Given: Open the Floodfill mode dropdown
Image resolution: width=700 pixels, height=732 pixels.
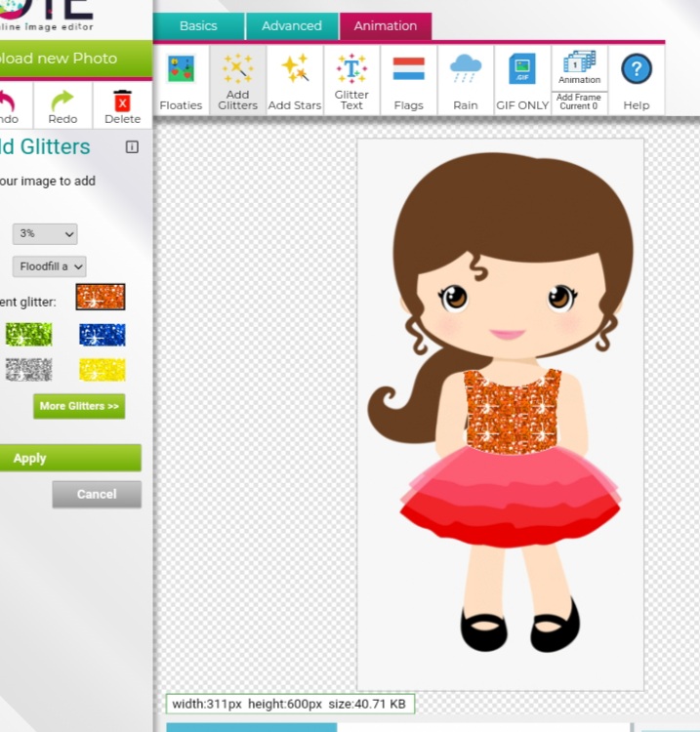Looking at the screenshot, I should click(50, 266).
